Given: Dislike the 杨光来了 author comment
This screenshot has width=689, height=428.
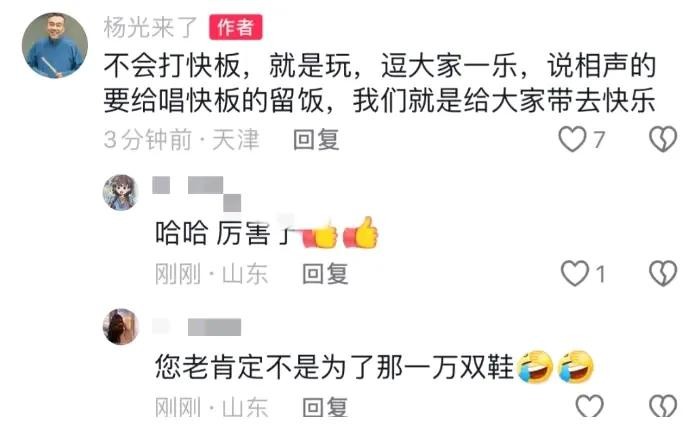Looking at the screenshot, I should point(663,139).
